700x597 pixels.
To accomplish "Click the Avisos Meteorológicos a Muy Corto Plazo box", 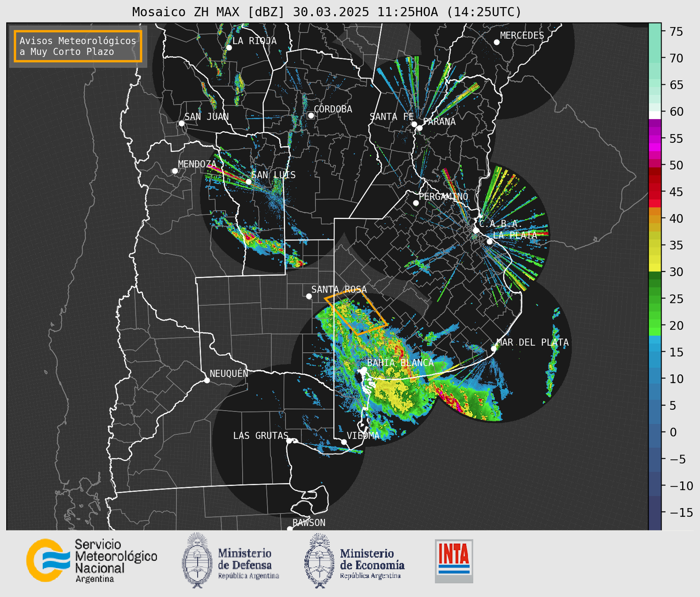I will [78, 46].
